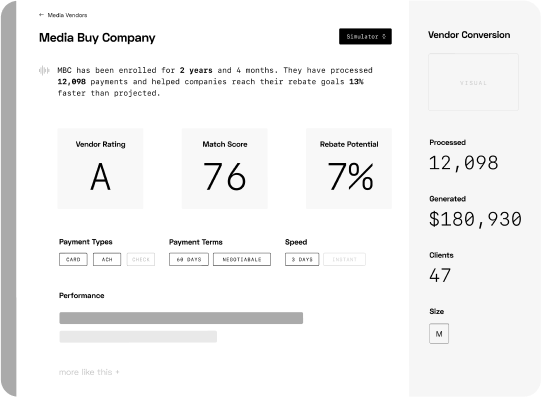Select the Rebate Potential 7% card

tap(349, 168)
